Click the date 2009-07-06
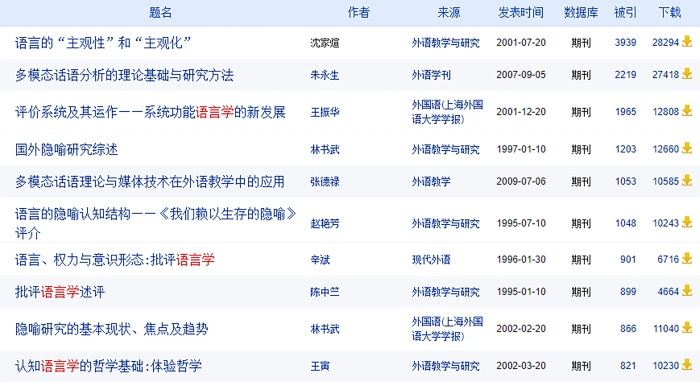Viewport: 700px width, 382px height. tap(521, 181)
